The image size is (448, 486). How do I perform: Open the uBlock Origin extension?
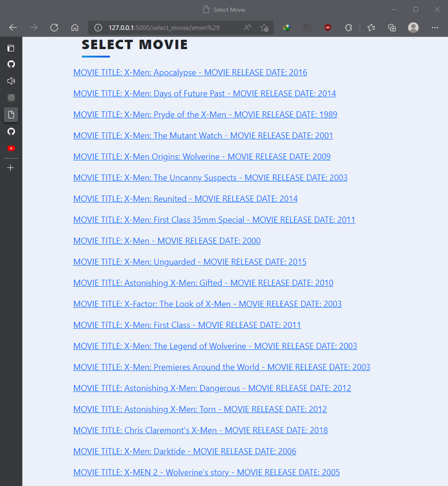click(x=327, y=28)
